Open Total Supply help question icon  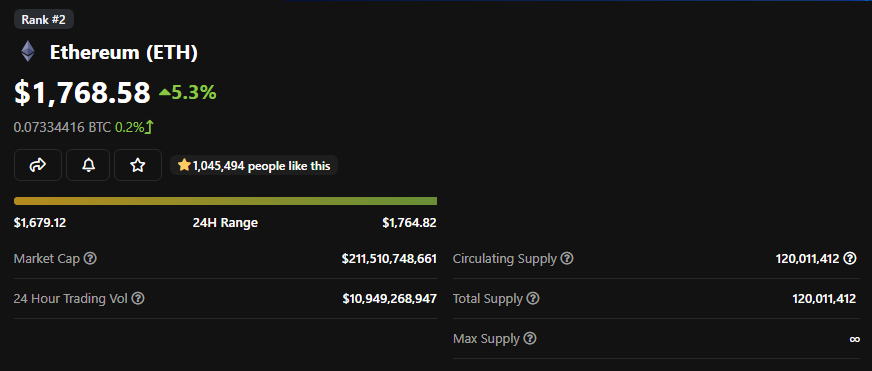point(533,299)
